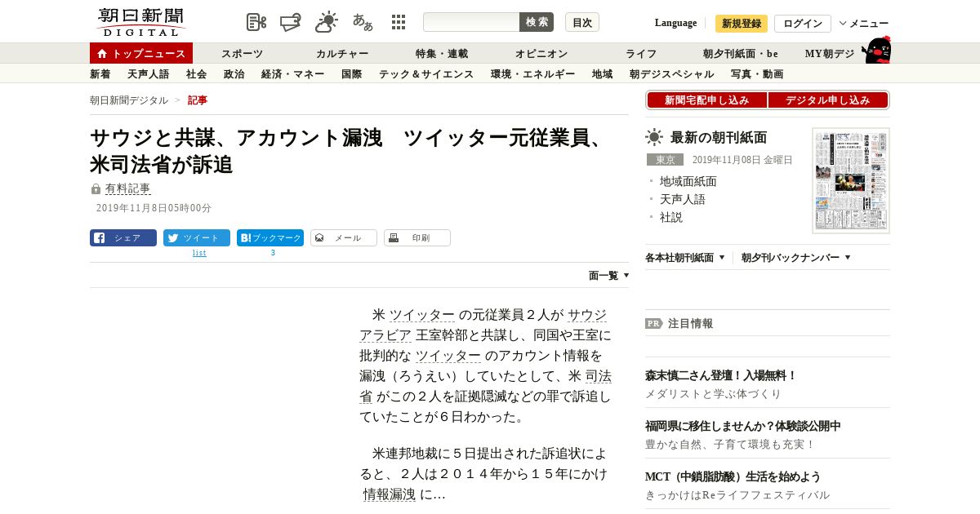Open the tweet list link
The image size is (980, 514).
pyautogui.click(x=199, y=253)
